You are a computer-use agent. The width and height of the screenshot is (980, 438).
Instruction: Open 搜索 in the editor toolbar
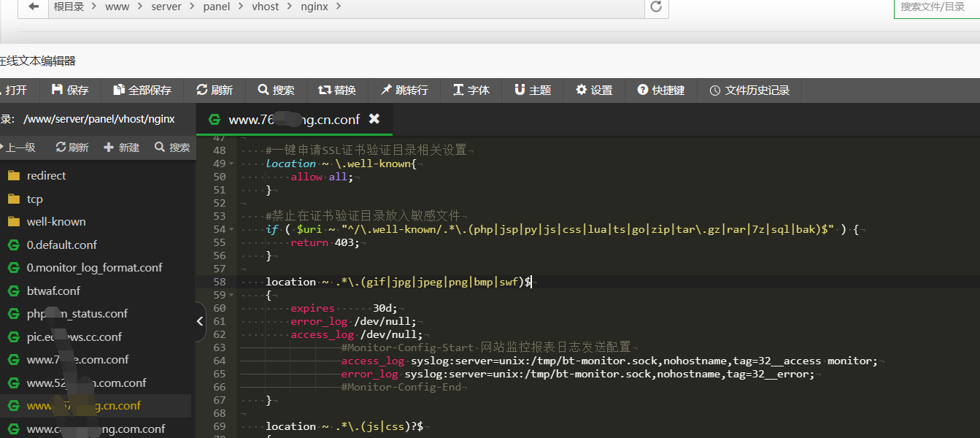pos(276,90)
